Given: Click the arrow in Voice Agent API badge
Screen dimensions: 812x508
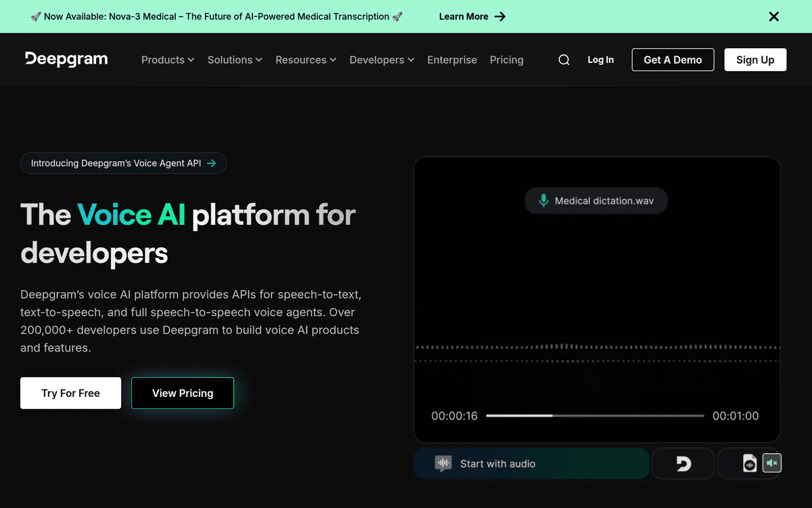Looking at the screenshot, I should click(212, 163).
